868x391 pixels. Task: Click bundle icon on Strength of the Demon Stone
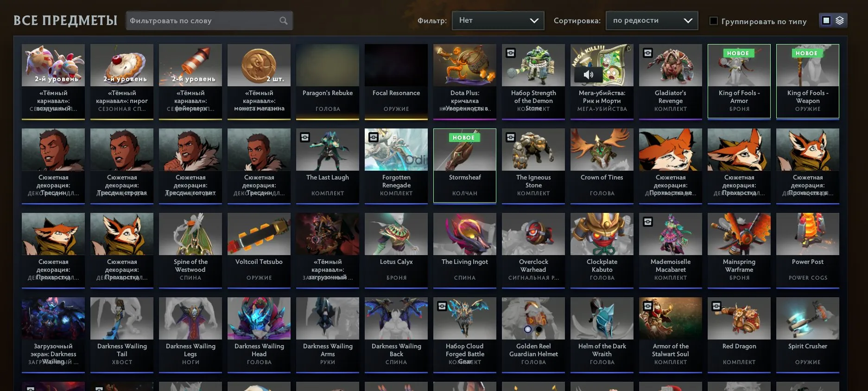coord(510,53)
